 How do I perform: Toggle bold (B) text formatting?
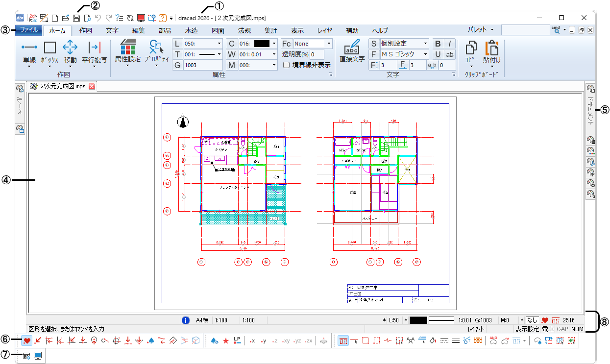coord(437,43)
